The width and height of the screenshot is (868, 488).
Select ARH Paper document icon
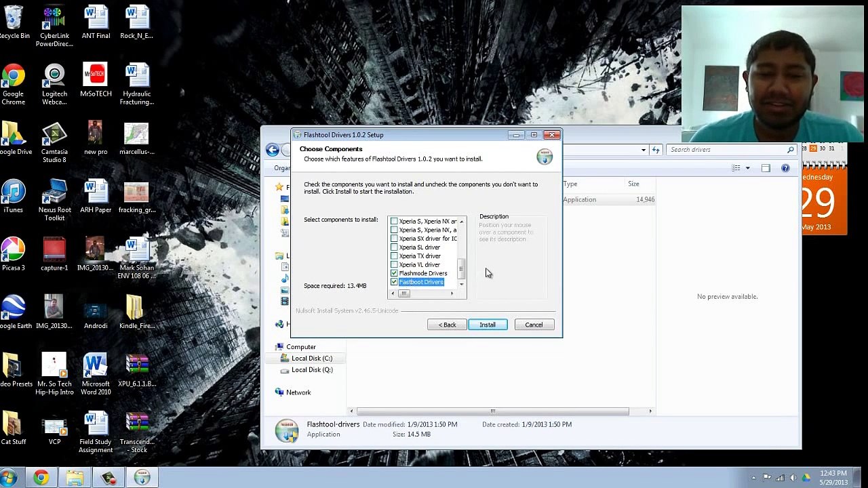96,197
